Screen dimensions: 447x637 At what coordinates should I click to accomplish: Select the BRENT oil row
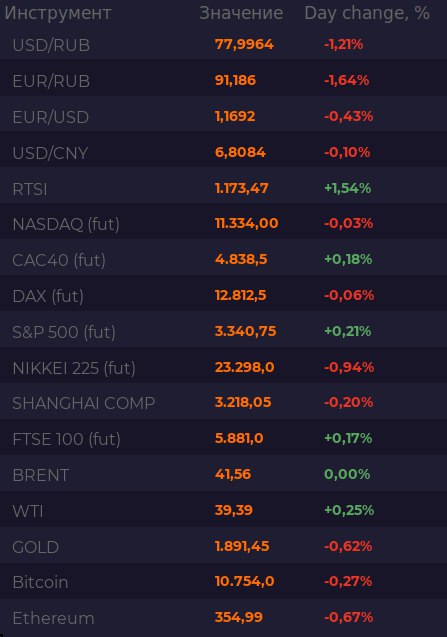tap(224, 474)
